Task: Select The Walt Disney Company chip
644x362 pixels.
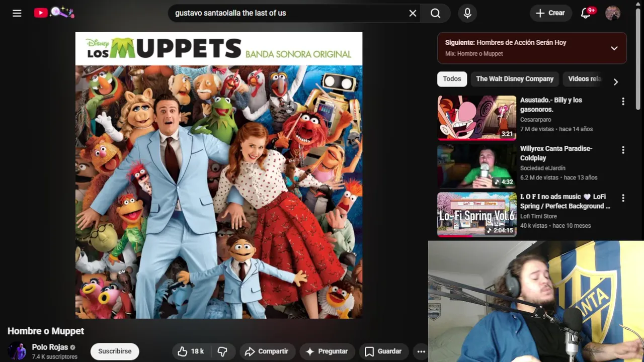Action: [x=515, y=79]
